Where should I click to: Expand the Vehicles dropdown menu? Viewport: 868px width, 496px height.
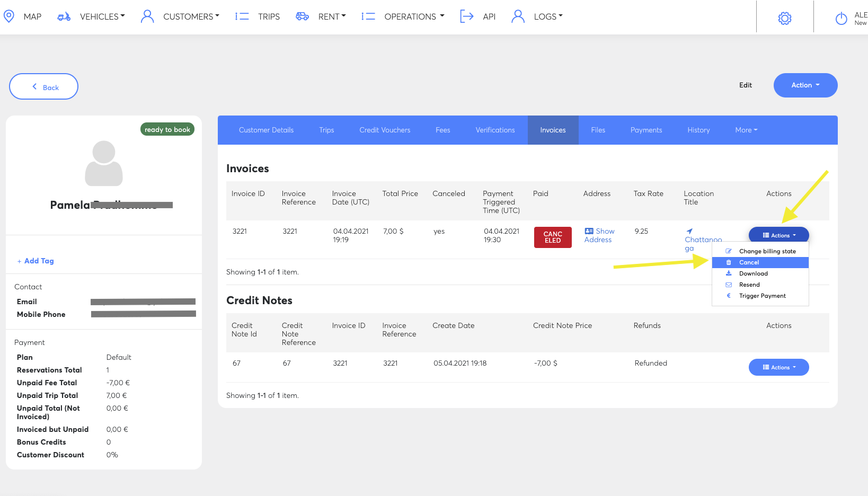(102, 16)
